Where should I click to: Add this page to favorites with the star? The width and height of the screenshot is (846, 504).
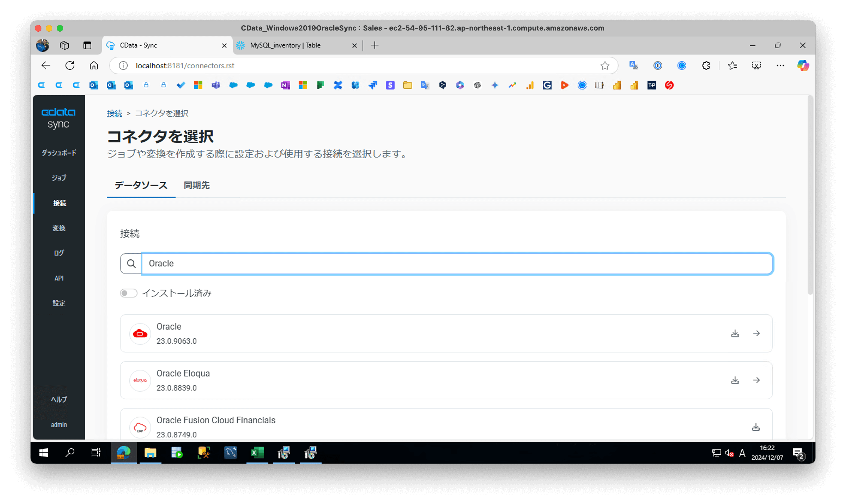(x=605, y=66)
